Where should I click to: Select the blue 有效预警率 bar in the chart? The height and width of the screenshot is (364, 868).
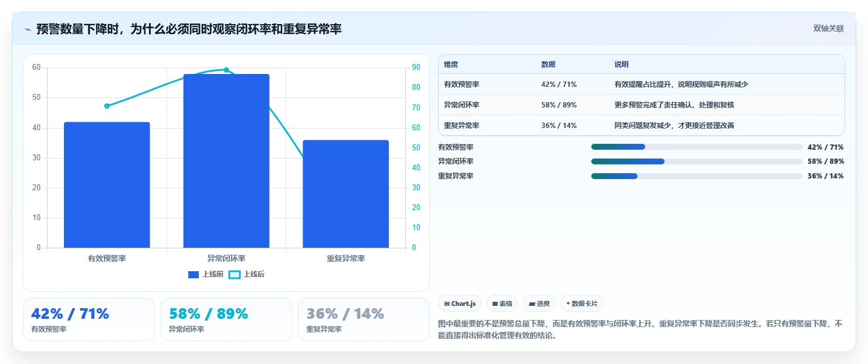(107, 185)
